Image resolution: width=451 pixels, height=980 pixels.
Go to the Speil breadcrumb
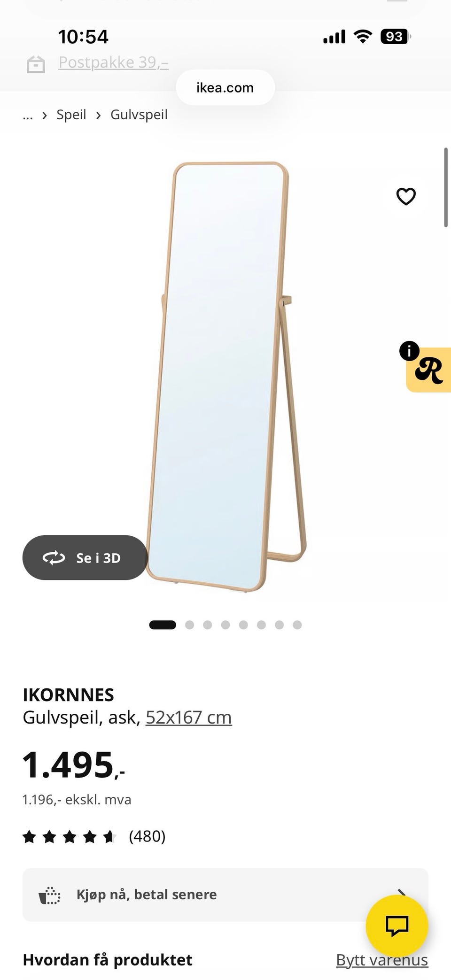(x=71, y=115)
